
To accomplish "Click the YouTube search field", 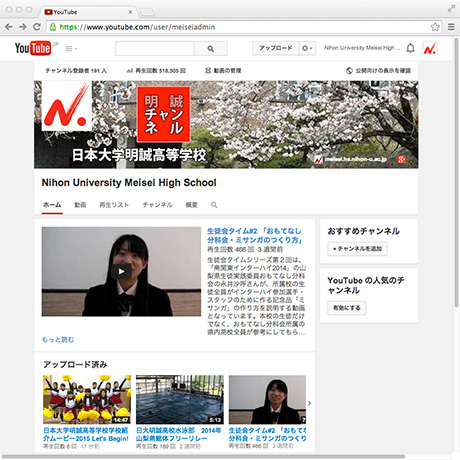I will tap(155, 49).
